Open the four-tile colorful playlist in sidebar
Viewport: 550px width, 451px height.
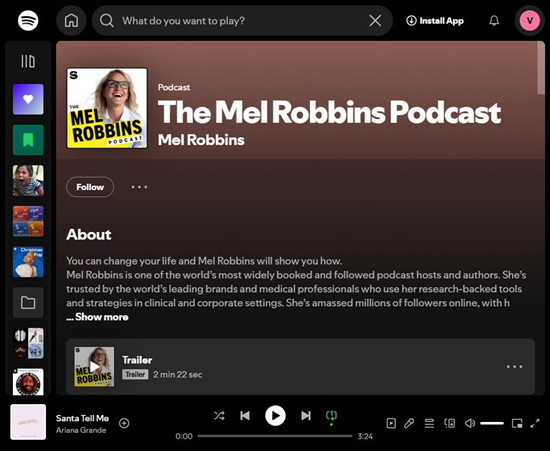(x=28, y=221)
